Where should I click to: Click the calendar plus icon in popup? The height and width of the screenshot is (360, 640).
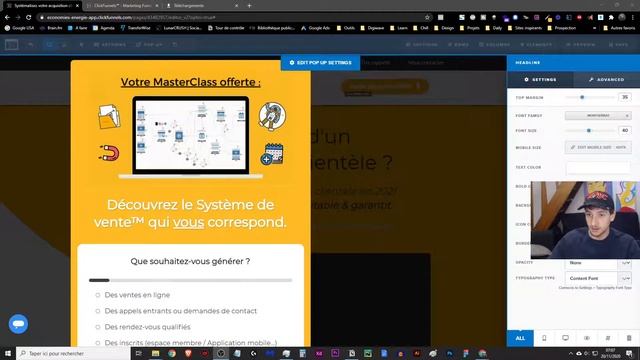coord(272,154)
